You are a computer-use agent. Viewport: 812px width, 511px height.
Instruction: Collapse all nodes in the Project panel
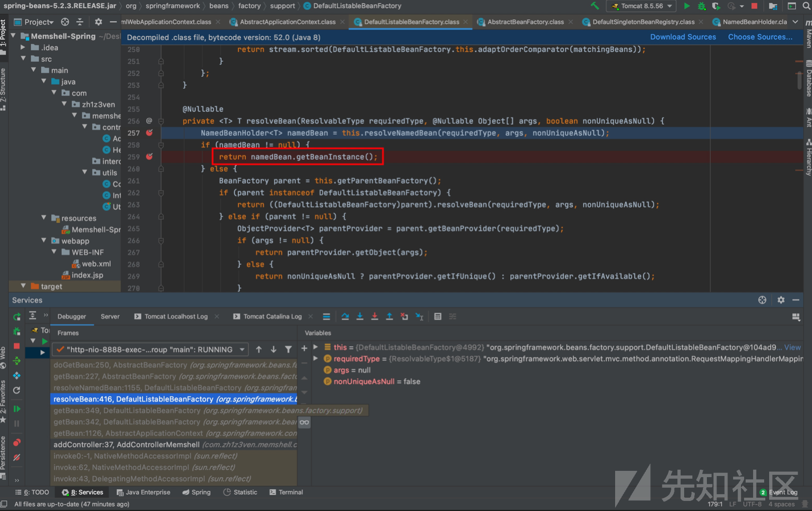[80, 22]
